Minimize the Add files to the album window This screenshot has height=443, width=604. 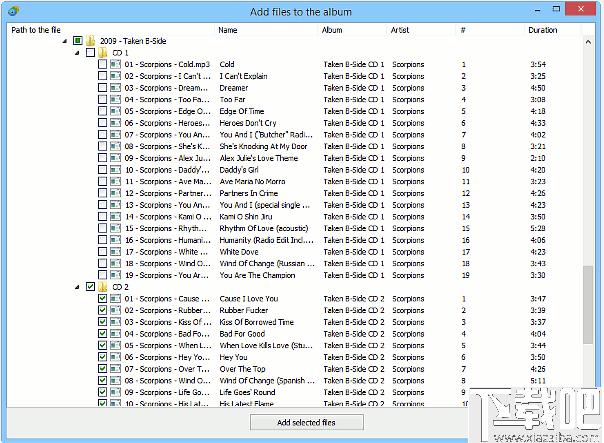click(x=537, y=10)
